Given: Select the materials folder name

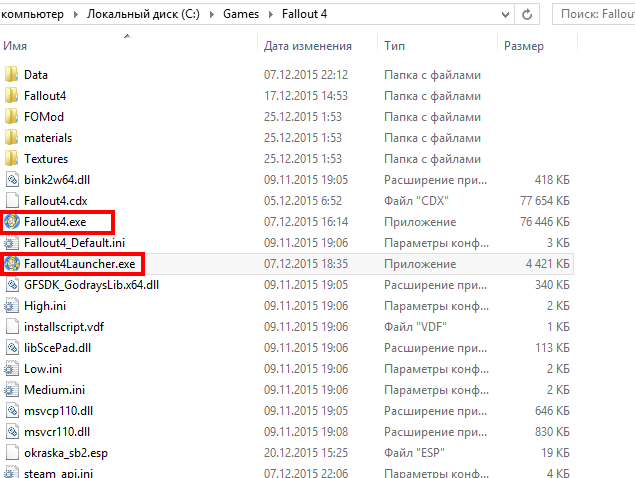Looking at the screenshot, I should coord(48,138).
